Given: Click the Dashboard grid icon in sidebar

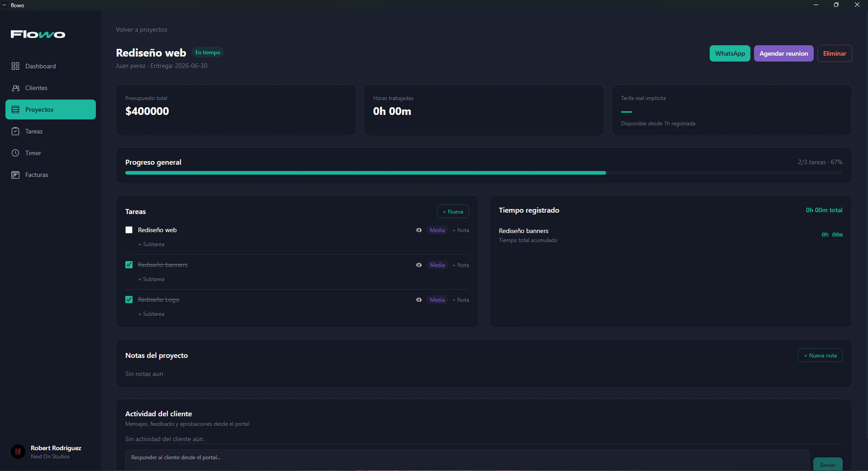Looking at the screenshot, I should 15,66.
